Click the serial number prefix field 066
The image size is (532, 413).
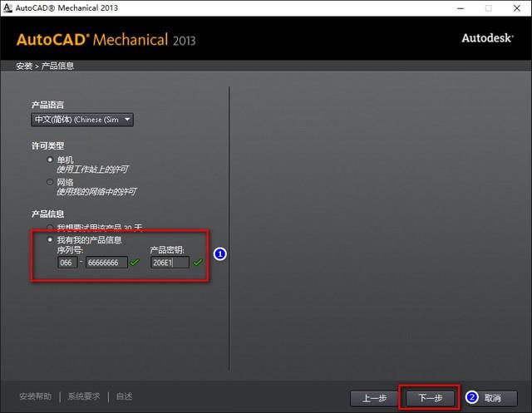(67, 263)
